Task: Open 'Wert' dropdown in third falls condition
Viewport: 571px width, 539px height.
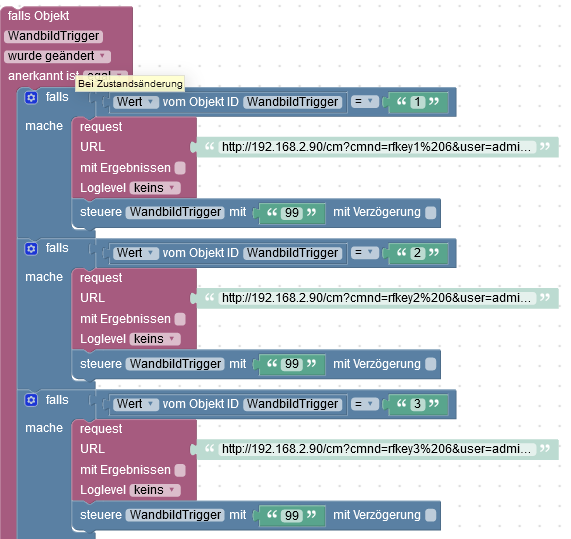Action: coord(136,404)
